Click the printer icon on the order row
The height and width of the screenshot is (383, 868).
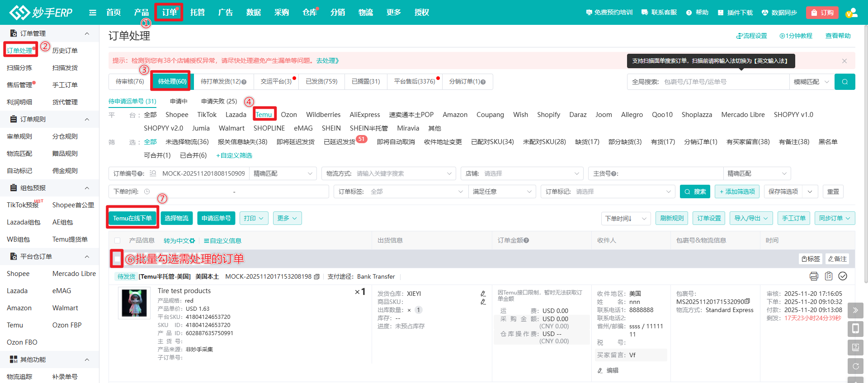pos(814,276)
